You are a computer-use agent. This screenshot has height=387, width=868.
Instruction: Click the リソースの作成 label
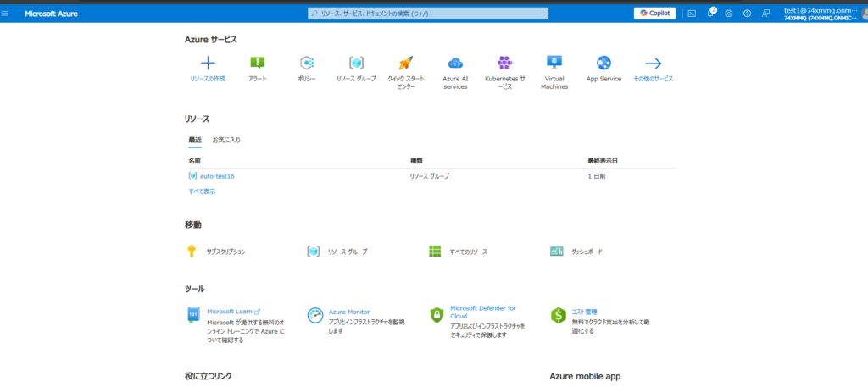(x=208, y=79)
